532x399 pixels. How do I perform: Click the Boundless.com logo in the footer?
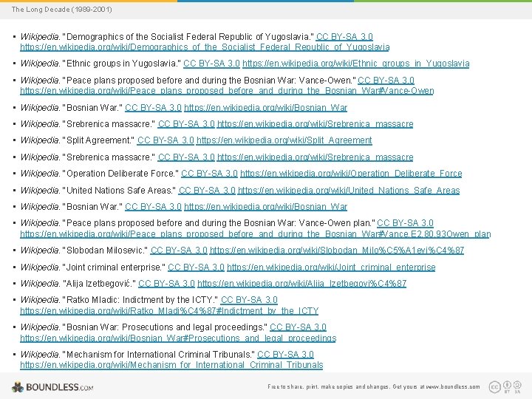pos(52,387)
